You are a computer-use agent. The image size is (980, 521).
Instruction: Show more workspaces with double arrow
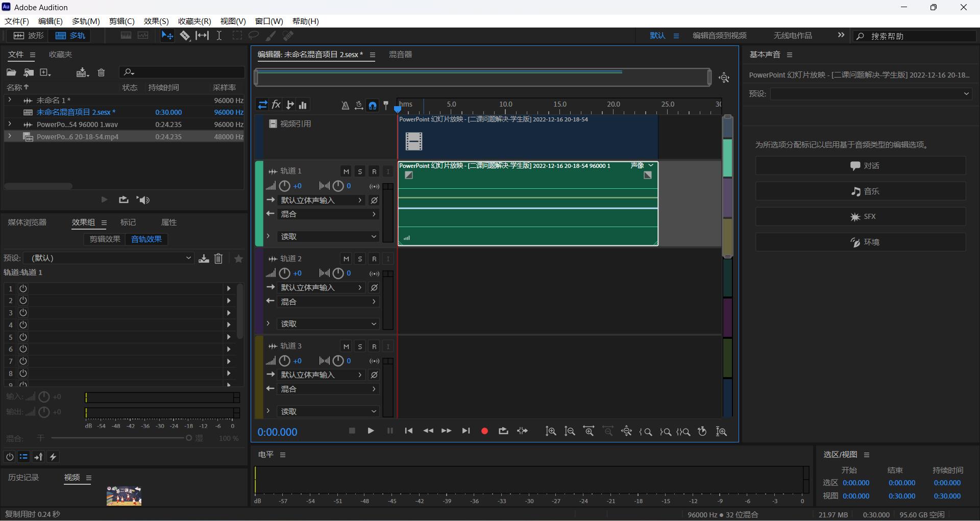(x=841, y=35)
